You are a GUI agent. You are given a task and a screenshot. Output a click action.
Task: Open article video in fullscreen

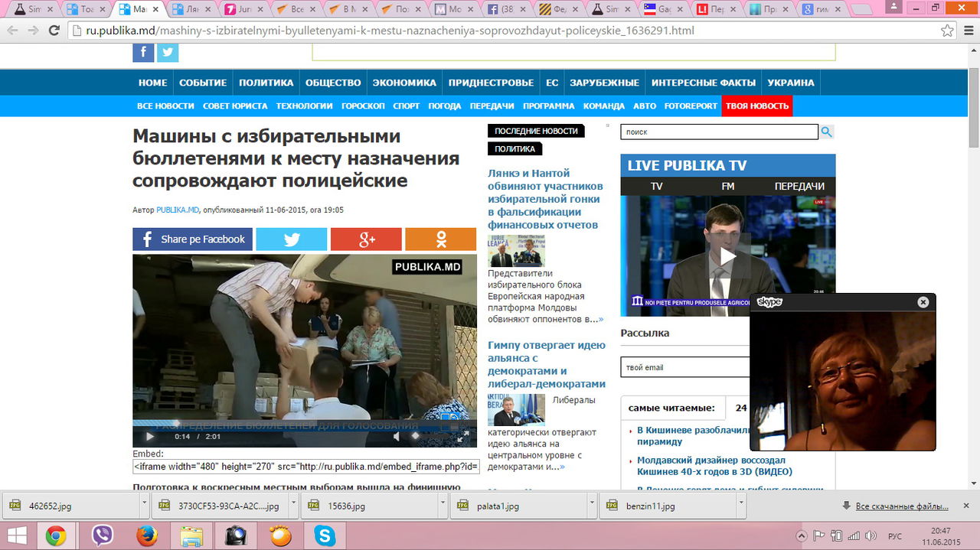462,436
